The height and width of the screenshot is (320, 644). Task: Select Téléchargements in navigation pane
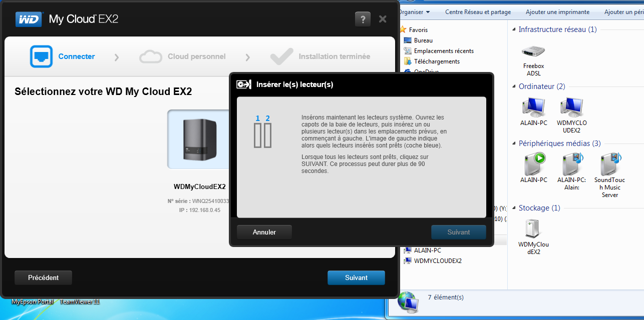[x=437, y=61]
